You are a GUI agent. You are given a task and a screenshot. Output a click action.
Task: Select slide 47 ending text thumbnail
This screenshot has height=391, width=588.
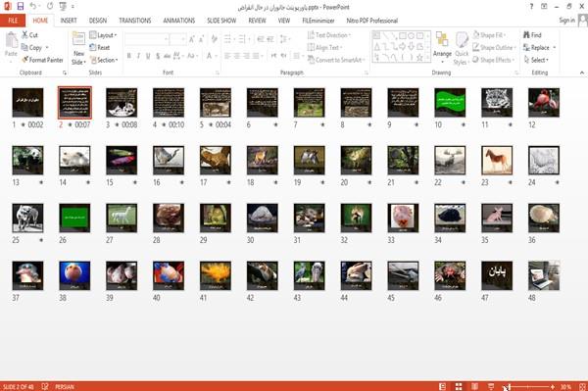(x=497, y=275)
